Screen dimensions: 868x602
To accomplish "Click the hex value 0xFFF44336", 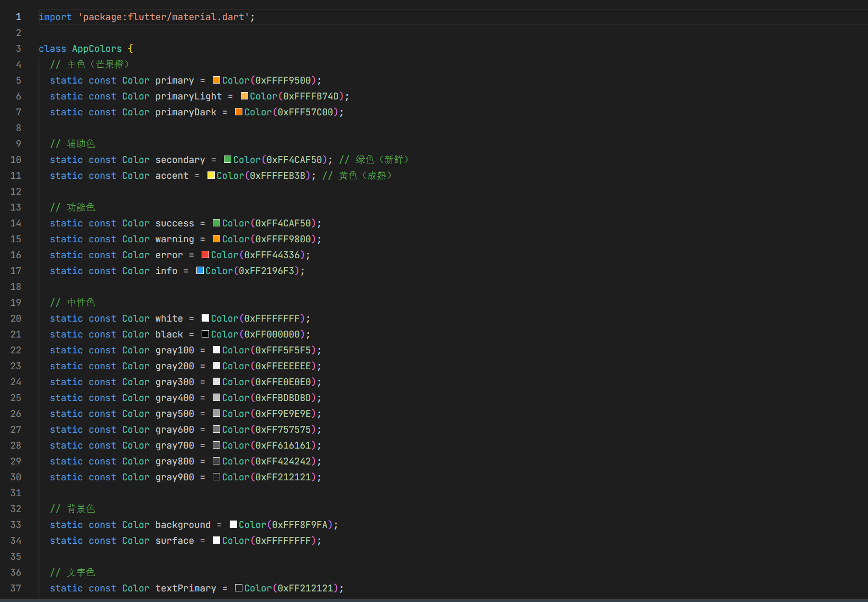I will (272, 255).
